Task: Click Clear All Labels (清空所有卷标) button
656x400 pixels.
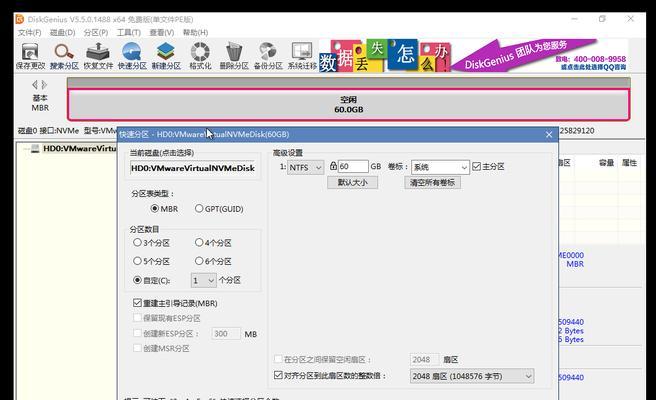Action: 433,182
